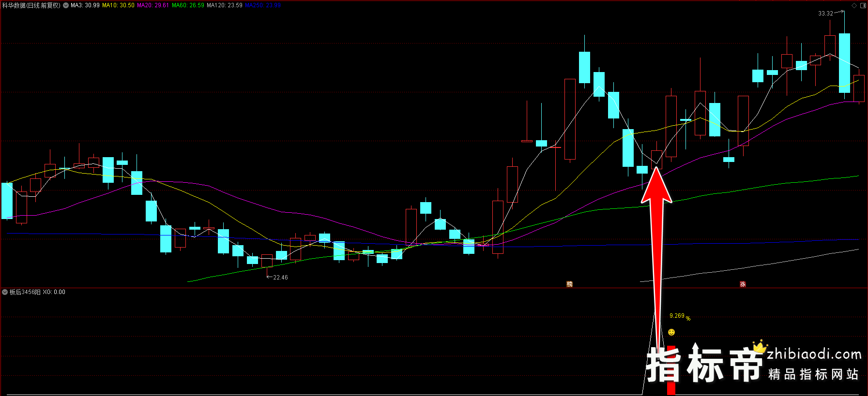Expand the 板后3456阳 sub-indicator dropdown arrow
Viewport: 868px width, 396px height.
(x=5, y=292)
